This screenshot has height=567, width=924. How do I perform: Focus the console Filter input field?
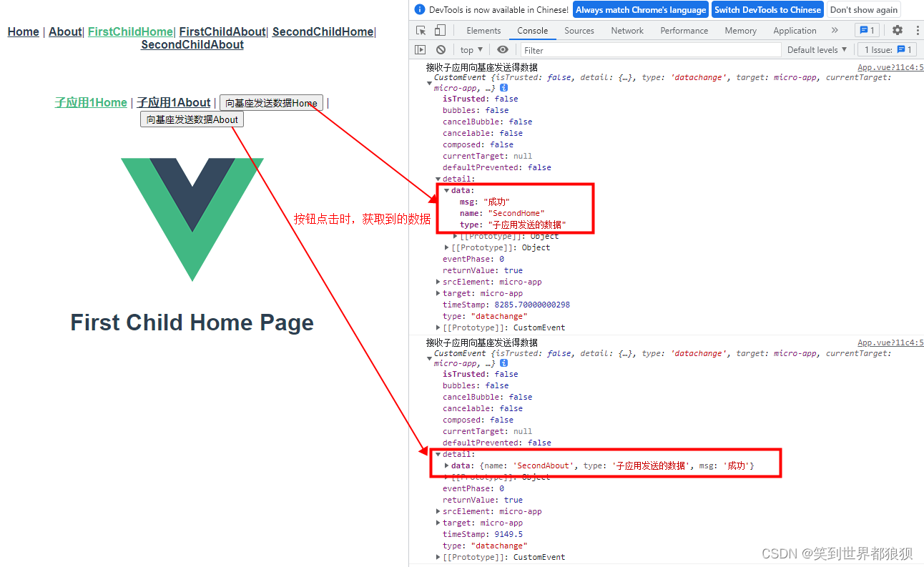click(651, 50)
